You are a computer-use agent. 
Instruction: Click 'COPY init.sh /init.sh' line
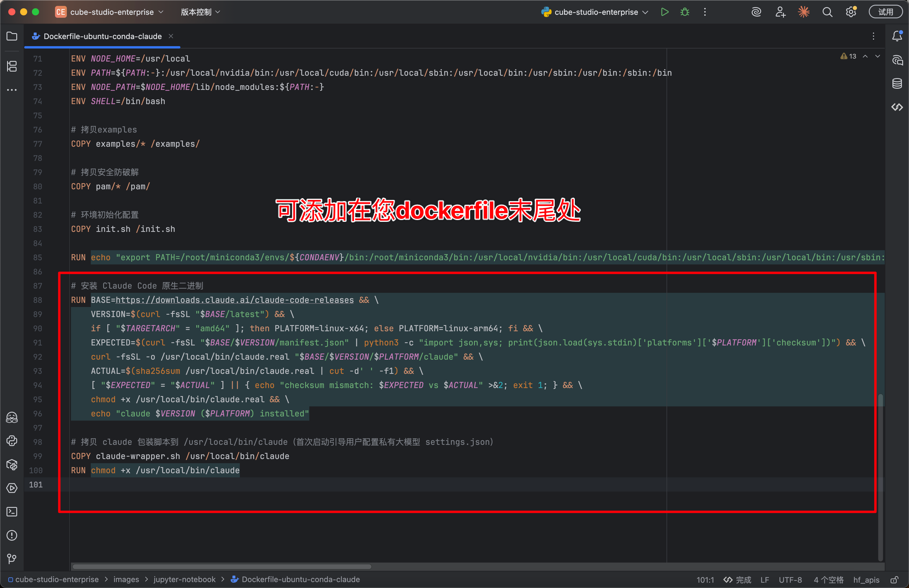123,229
